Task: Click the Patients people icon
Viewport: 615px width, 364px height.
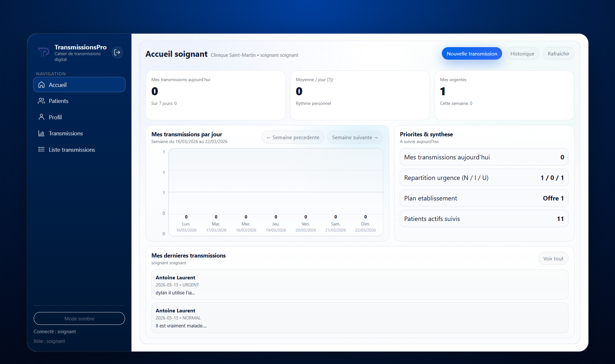Action: click(41, 101)
